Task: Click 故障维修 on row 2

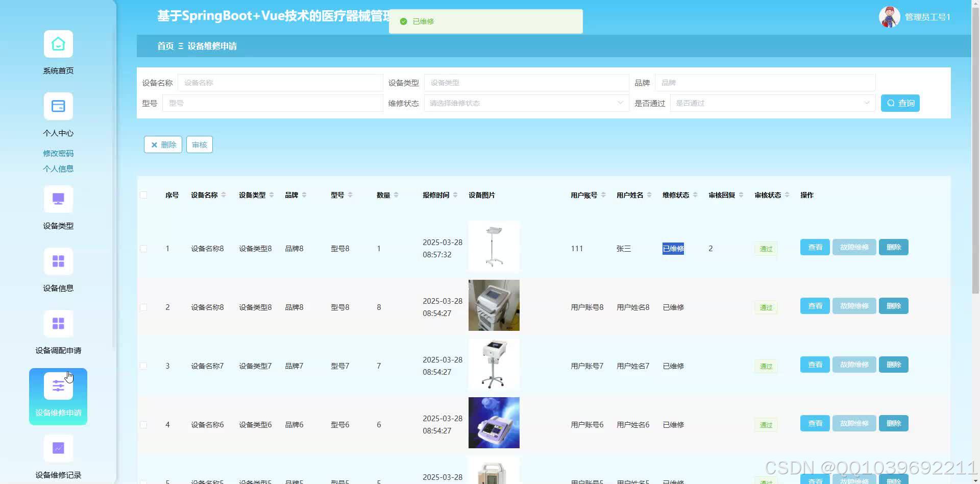Action: click(x=854, y=305)
